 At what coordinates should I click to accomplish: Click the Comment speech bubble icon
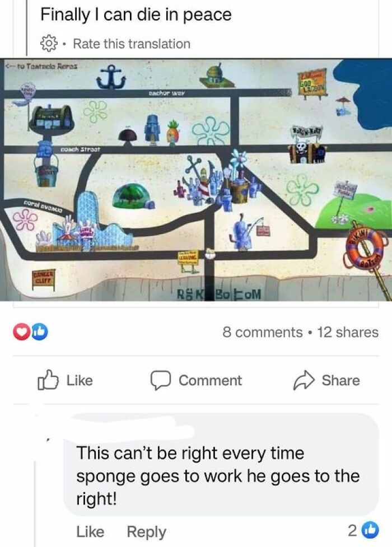[x=161, y=380]
